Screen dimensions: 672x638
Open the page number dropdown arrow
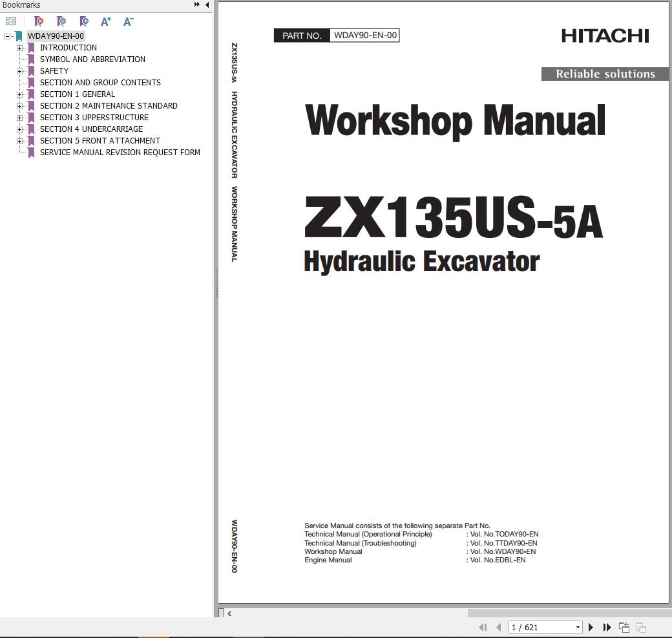[x=578, y=627]
